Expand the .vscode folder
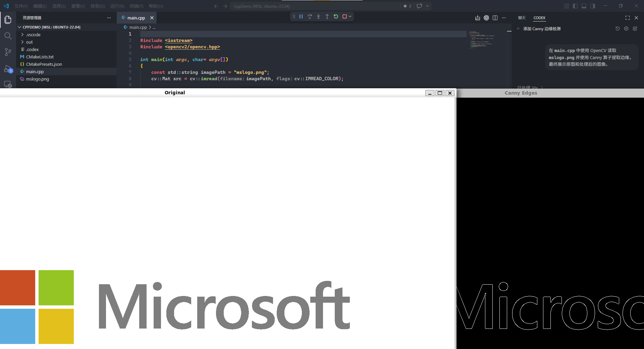Viewport: 644px width, 349px height. coord(33,35)
